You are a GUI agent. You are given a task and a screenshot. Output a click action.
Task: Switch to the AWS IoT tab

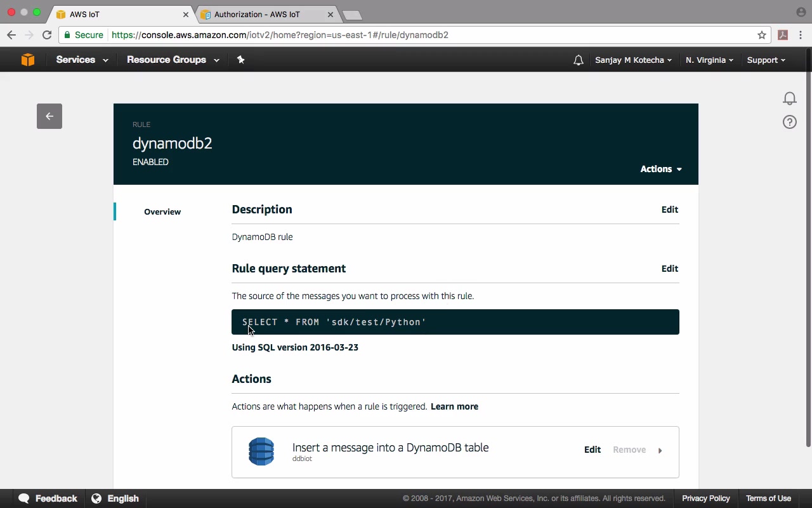121,14
